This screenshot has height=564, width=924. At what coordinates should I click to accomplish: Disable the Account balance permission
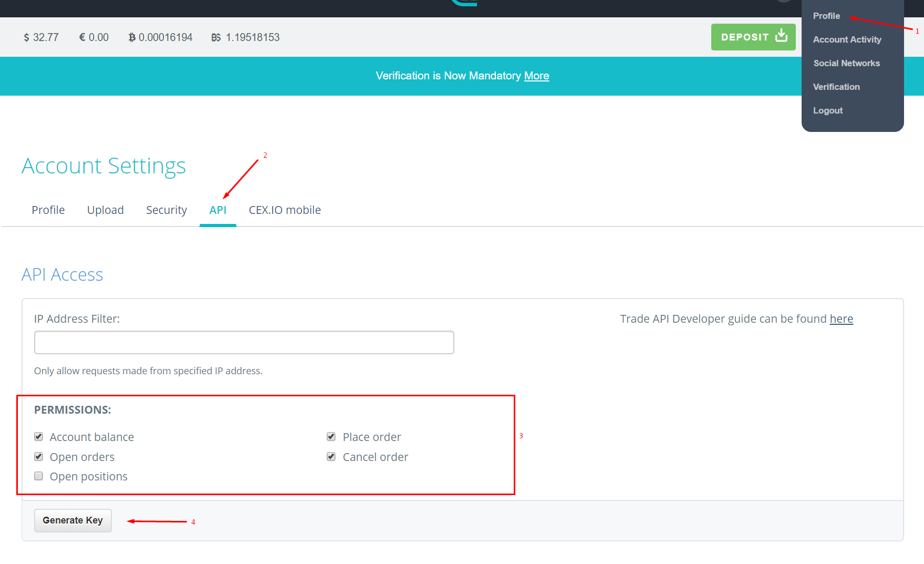pos(38,436)
